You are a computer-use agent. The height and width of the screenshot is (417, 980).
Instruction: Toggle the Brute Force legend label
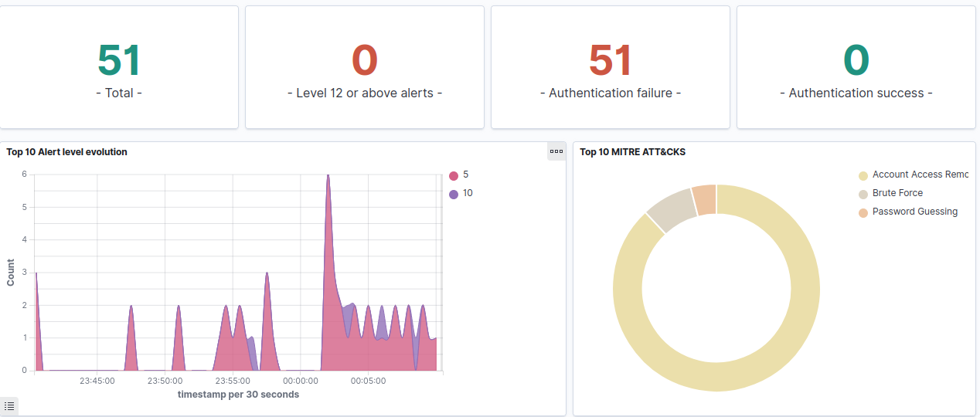point(897,193)
